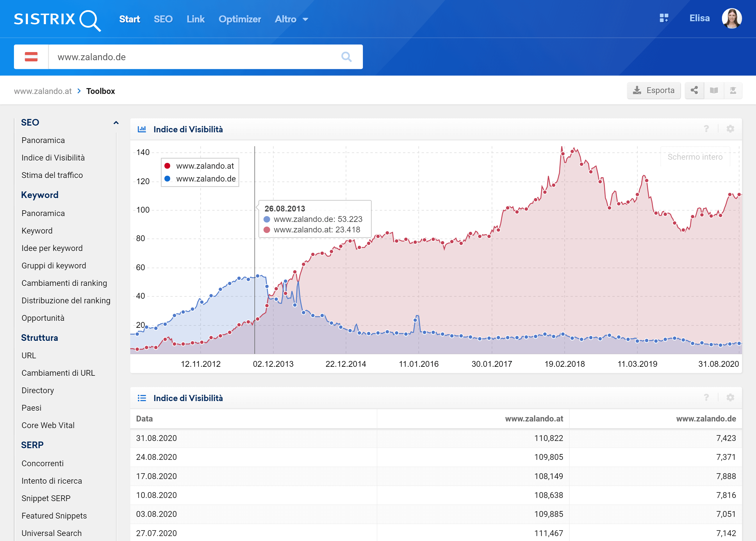Collapse the SEO sidebar section
This screenshot has height=541, width=756.
pyautogui.click(x=116, y=122)
